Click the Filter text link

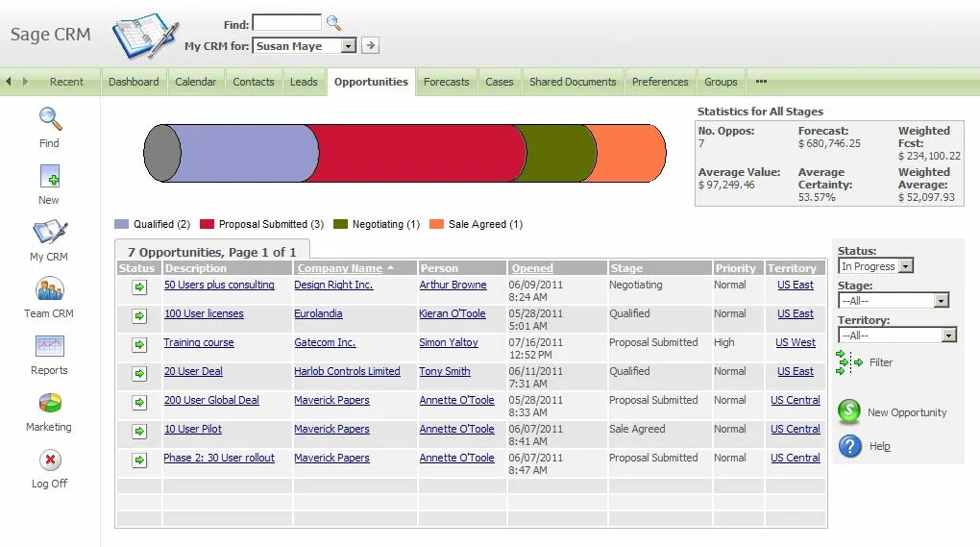tap(881, 362)
